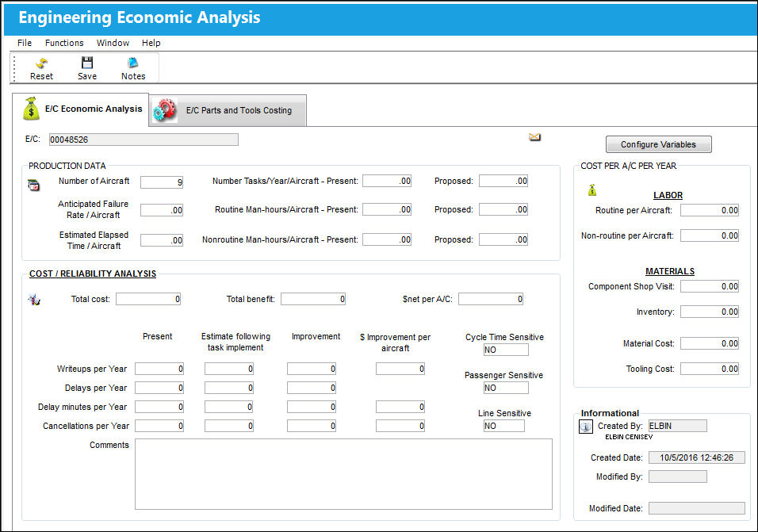Click Number Tasks/Year/Aircraft Present field

pos(387,182)
